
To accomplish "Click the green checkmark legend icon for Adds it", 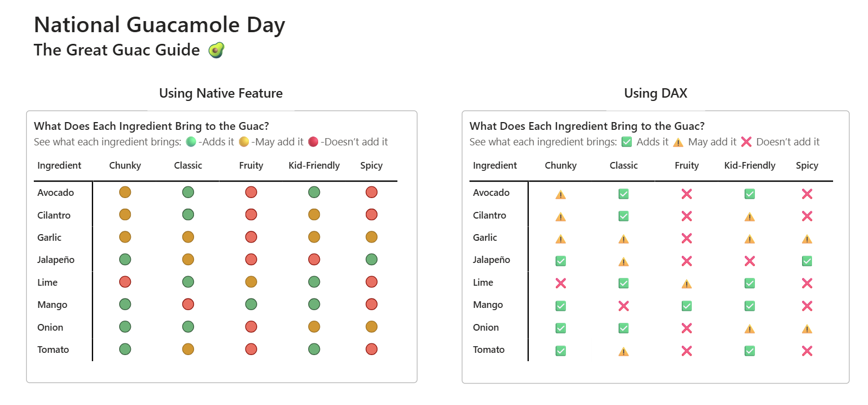I will 627,142.
